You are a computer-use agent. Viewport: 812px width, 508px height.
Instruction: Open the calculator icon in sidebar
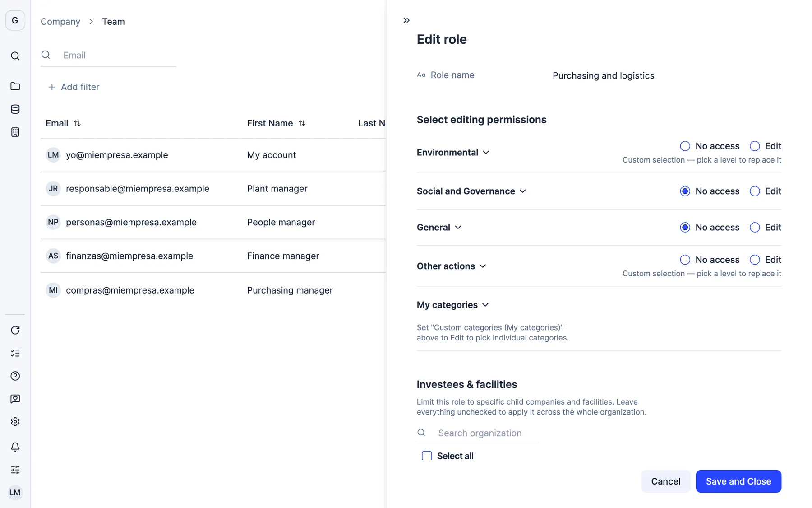click(x=15, y=132)
